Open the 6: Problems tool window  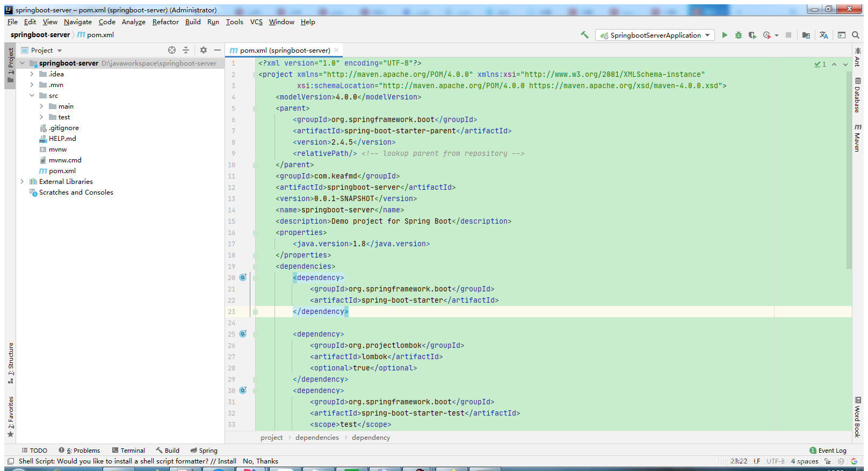point(79,451)
